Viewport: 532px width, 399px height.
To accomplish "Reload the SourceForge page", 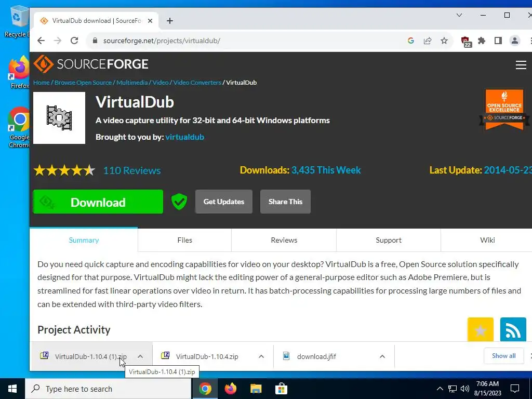I will pyautogui.click(x=74, y=41).
